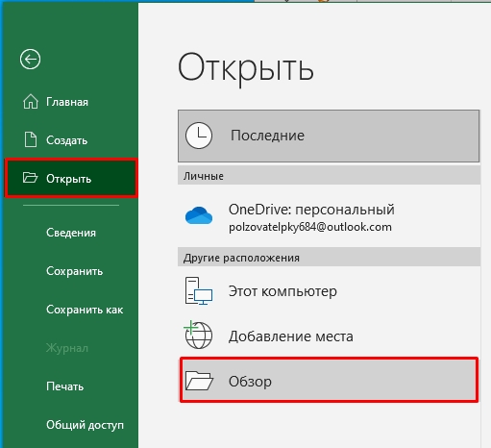Click the Обзор button
This screenshot has width=491, height=448.
(x=329, y=380)
